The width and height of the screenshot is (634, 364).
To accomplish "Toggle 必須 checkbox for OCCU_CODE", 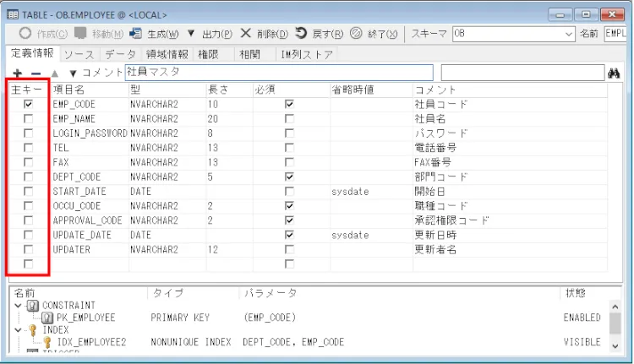I will point(289,206).
